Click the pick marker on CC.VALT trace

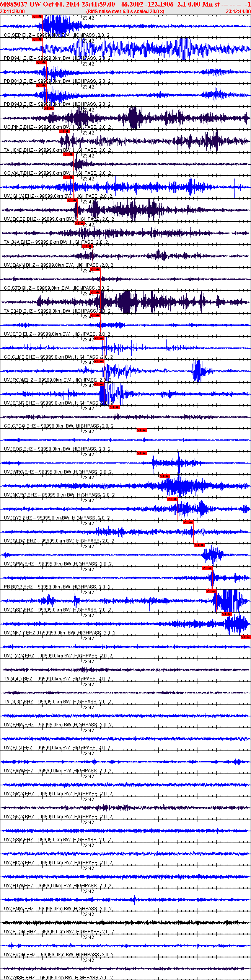(x=68, y=154)
